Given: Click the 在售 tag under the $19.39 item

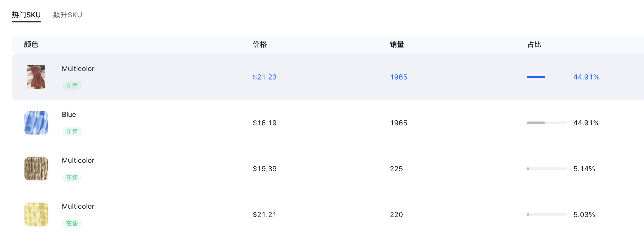Looking at the screenshot, I should [x=72, y=178].
